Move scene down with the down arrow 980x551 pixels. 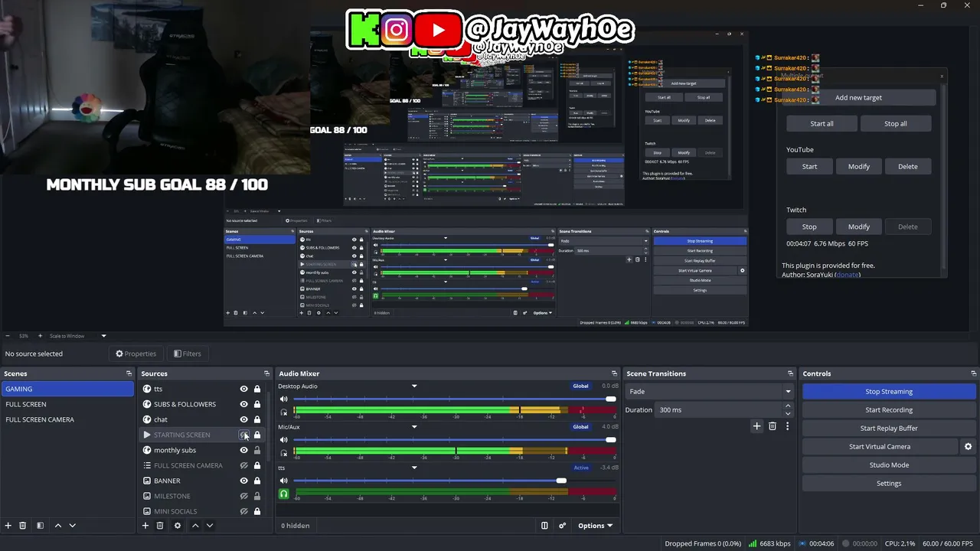[x=73, y=526]
